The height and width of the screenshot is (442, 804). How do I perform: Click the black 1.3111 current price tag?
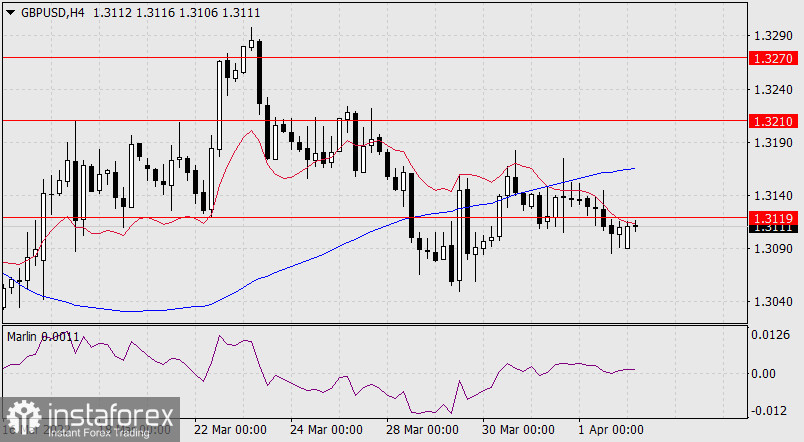pos(774,228)
